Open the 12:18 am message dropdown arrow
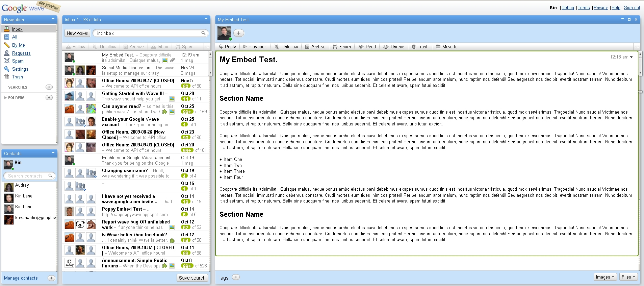Viewport: 644px width, 286px height. tap(632, 57)
